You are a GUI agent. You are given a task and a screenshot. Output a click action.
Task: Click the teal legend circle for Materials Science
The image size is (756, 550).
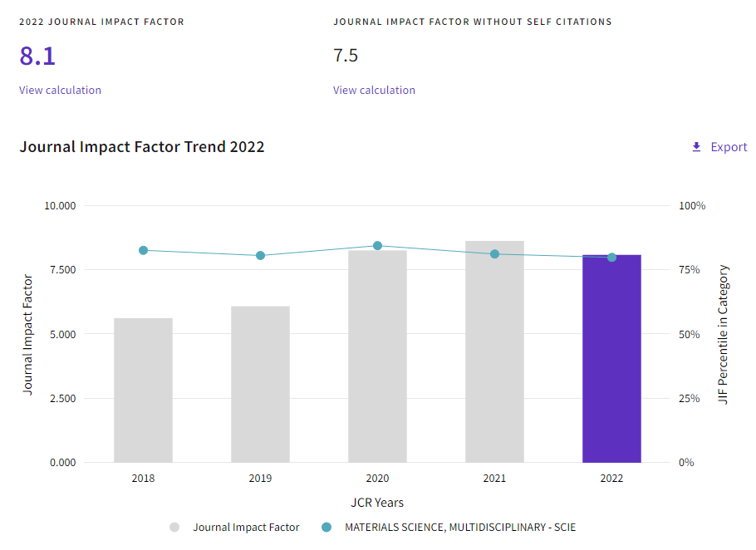326,527
